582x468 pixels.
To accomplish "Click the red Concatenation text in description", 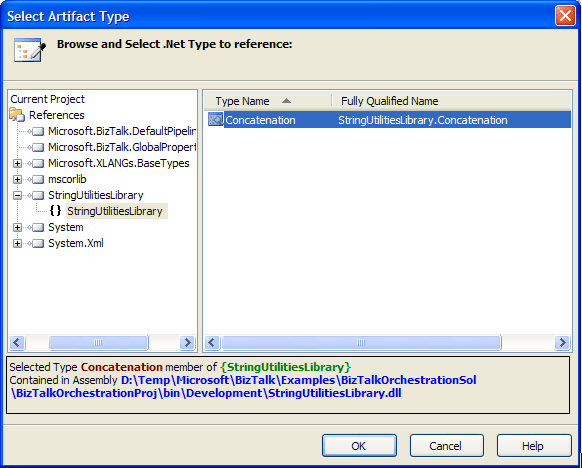I will (122, 367).
